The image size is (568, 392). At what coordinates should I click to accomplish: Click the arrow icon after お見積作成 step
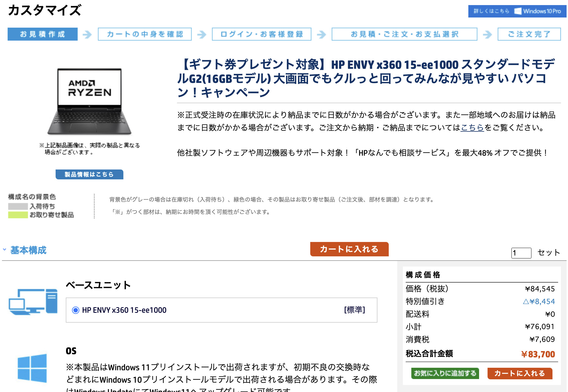(88, 34)
